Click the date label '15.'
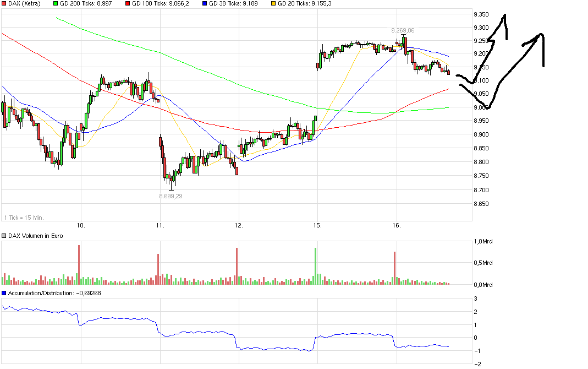Screen dimensions: 588x369 click(x=317, y=225)
